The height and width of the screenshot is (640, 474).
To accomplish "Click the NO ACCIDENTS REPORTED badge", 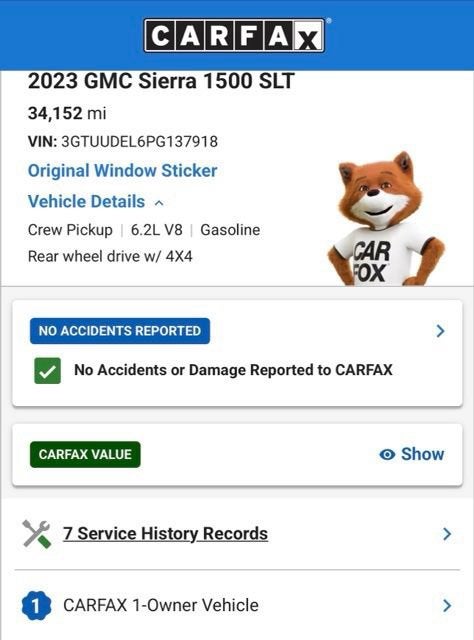I will point(120,331).
